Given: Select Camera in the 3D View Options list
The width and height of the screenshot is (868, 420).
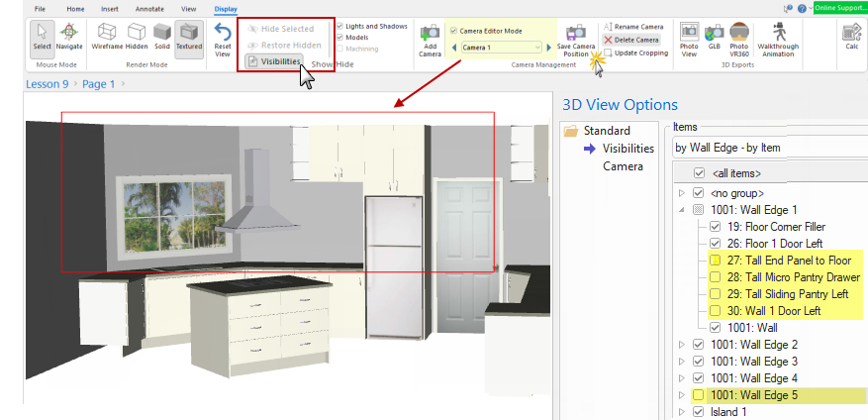Looking at the screenshot, I should point(624,166).
